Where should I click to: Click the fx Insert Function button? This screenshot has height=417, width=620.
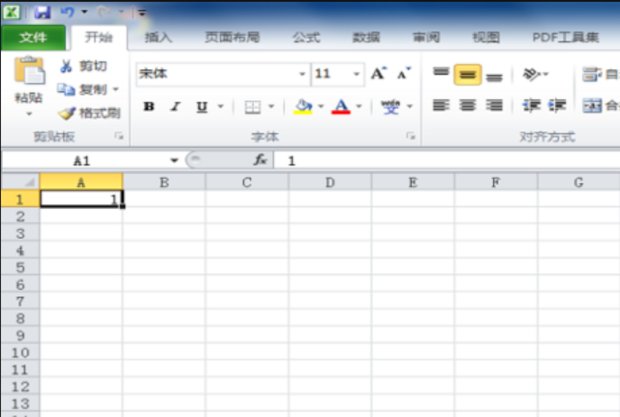tap(260, 160)
